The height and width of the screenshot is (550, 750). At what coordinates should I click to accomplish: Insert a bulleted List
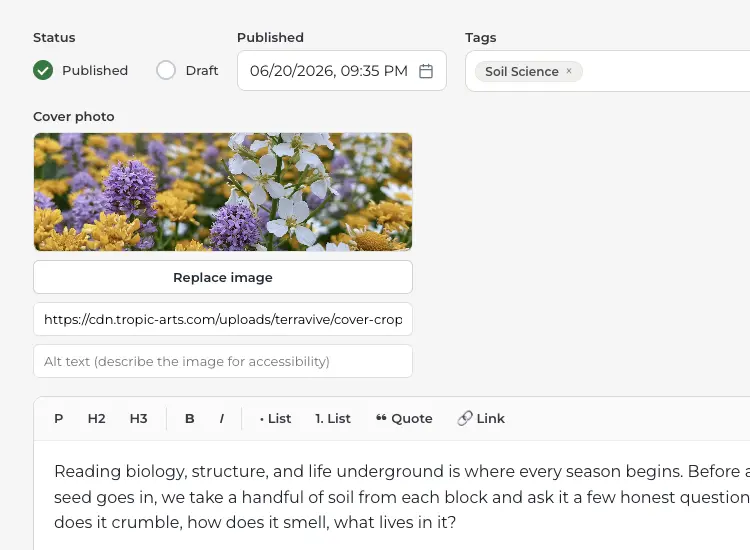276,418
